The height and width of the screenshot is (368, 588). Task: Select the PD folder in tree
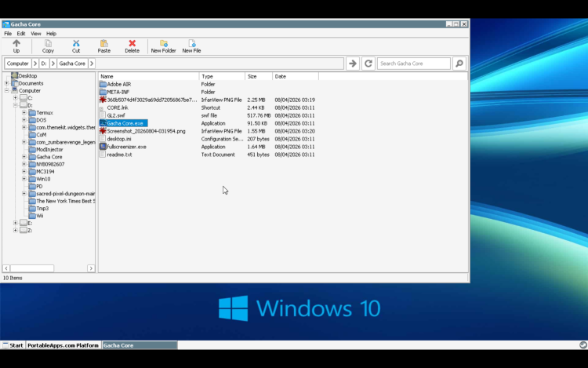(x=35, y=186)
